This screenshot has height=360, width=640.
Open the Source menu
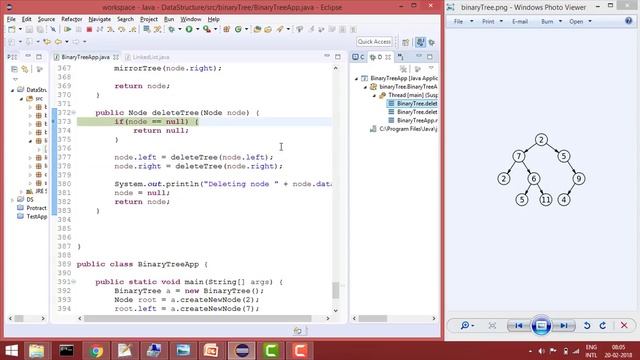click(46, 19)
